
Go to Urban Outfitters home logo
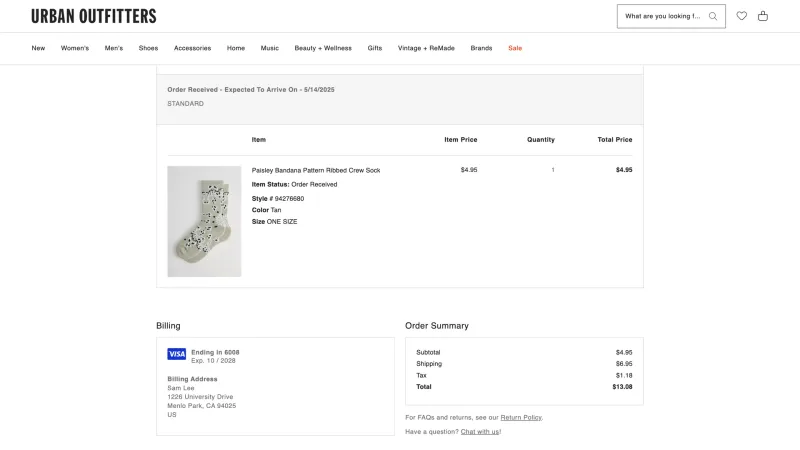click(x=94, y=16)
